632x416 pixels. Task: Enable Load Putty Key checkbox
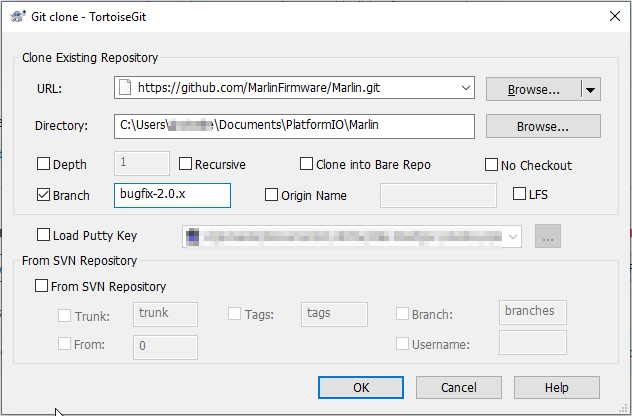[x=44, y=236]
